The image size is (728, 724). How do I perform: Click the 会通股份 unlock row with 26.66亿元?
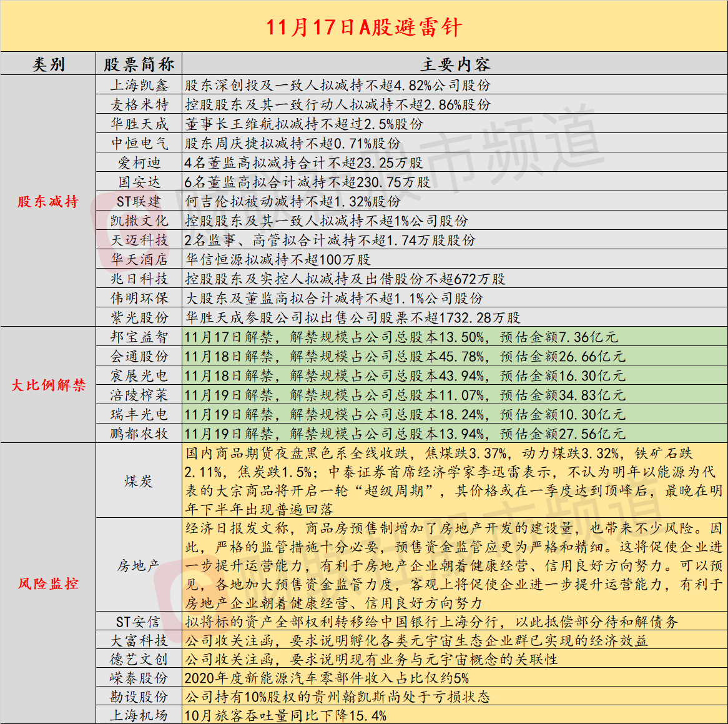[455, 356]
